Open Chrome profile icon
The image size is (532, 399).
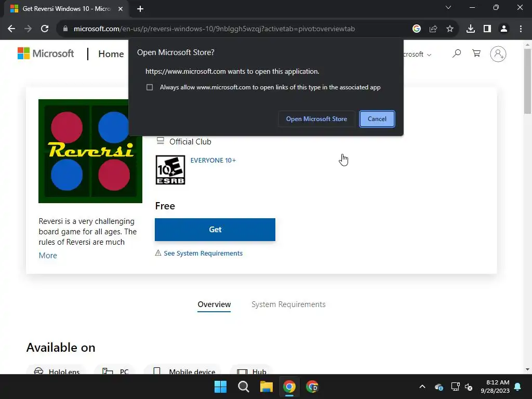pyautogui.click(x=504, y=29)
